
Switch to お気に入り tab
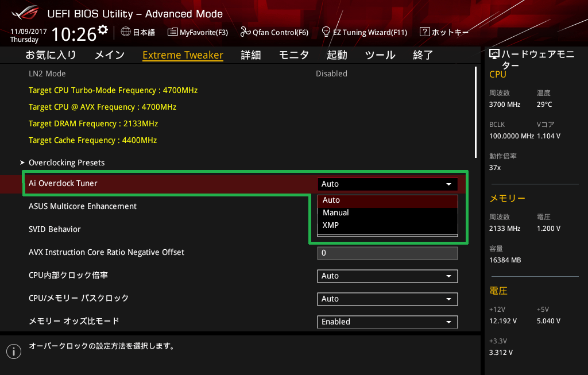tap(51, 55)
